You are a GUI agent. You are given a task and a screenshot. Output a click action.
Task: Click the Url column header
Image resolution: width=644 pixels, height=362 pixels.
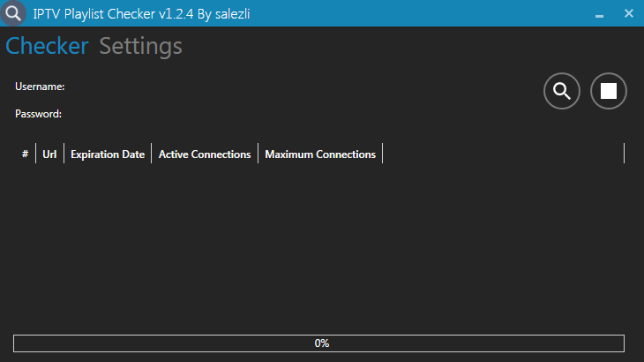(49, 155)
